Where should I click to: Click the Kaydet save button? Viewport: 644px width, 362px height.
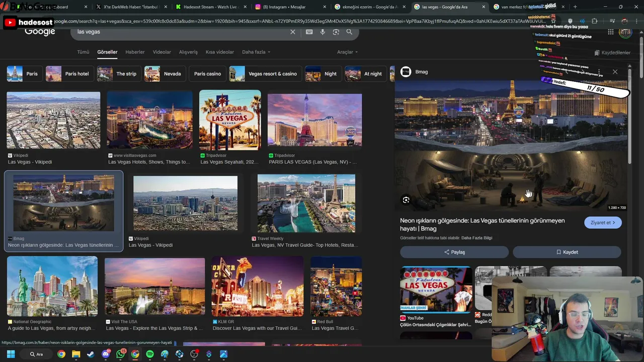coord(567,252)
